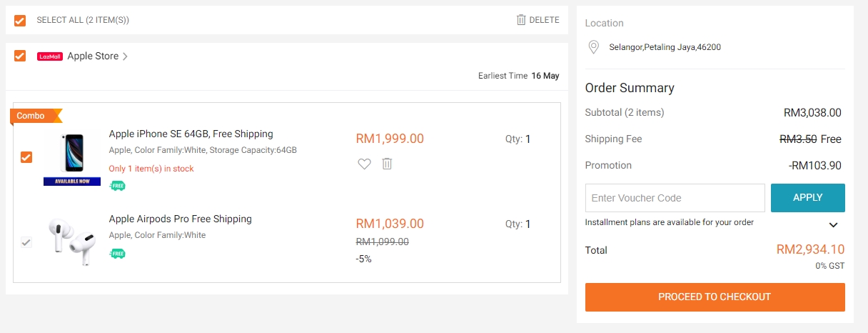Uncheck the iPhone SE item checkbox

pyautogui.click(x=26, y=157)
